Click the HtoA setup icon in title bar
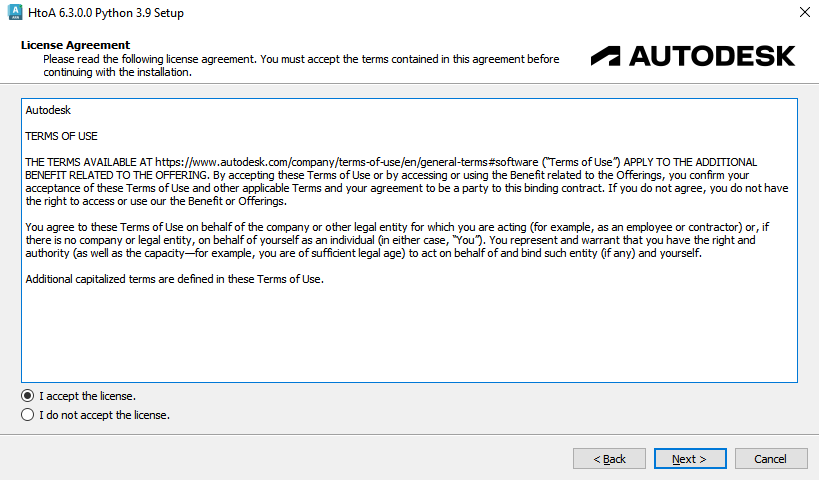 [x=16, y=13]
